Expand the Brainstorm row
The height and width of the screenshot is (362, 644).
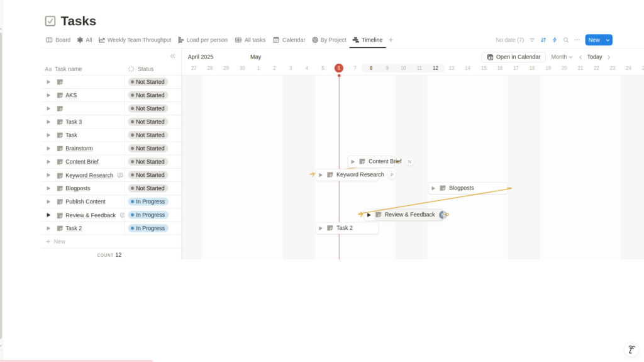point(48,149)
